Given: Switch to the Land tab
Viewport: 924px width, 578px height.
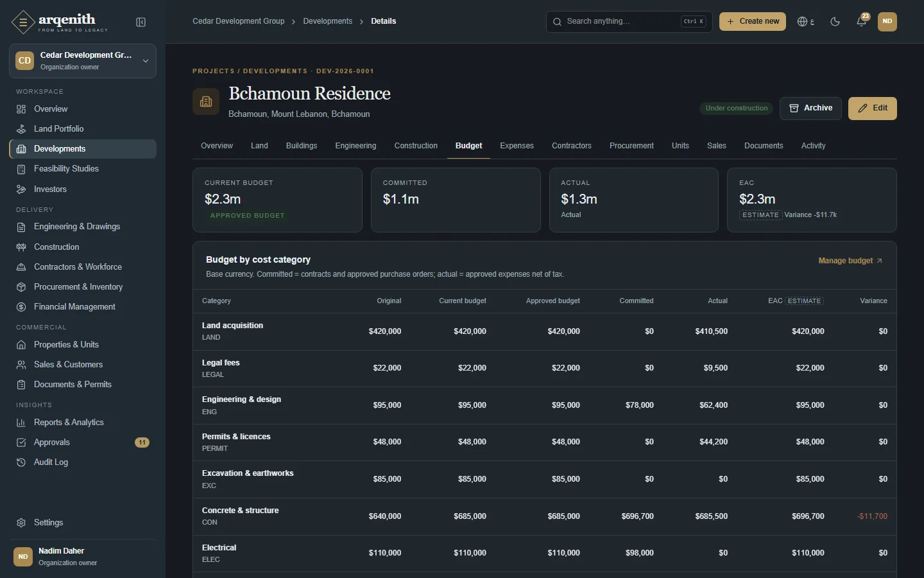Looking at the screenshot, I should [x=259, y=146].
